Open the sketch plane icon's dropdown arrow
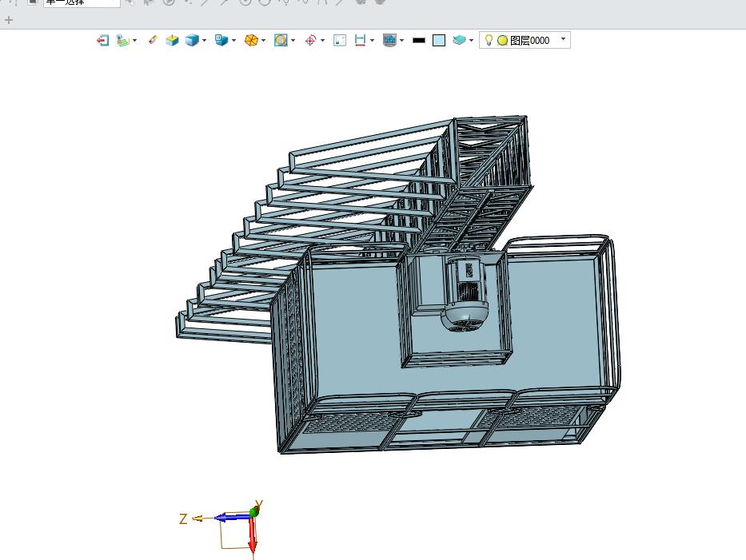The height and width of the screenshot is (560, 746). 135,41
